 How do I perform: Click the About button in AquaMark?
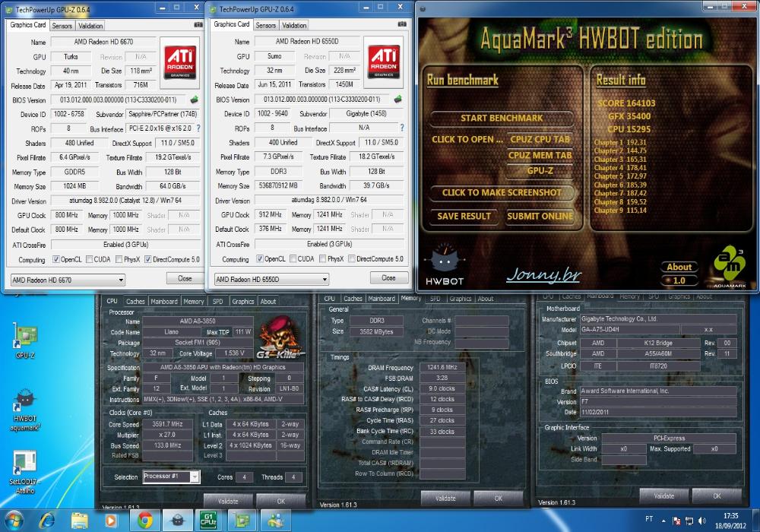(x=679, y=267)
